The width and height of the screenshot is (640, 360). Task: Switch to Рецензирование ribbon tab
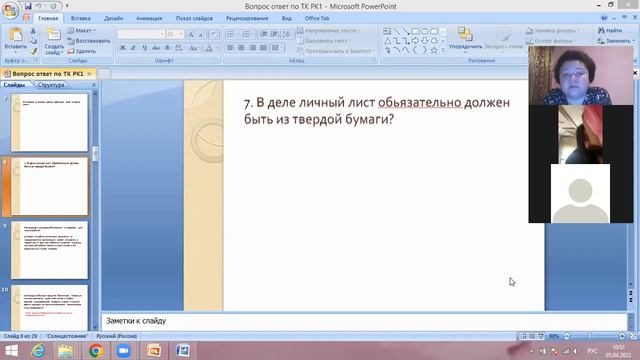[x=247, y=18]
